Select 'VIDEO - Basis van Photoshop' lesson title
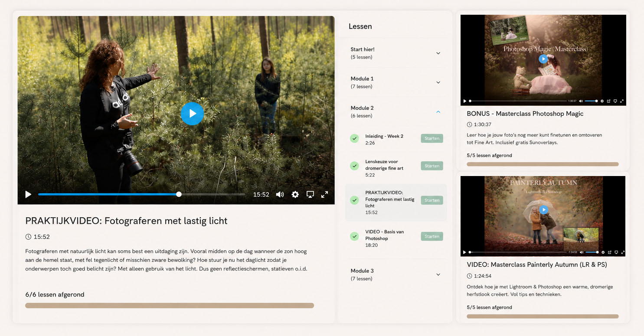The width and height of the screenshot is (644, 336). pos(384,235)
